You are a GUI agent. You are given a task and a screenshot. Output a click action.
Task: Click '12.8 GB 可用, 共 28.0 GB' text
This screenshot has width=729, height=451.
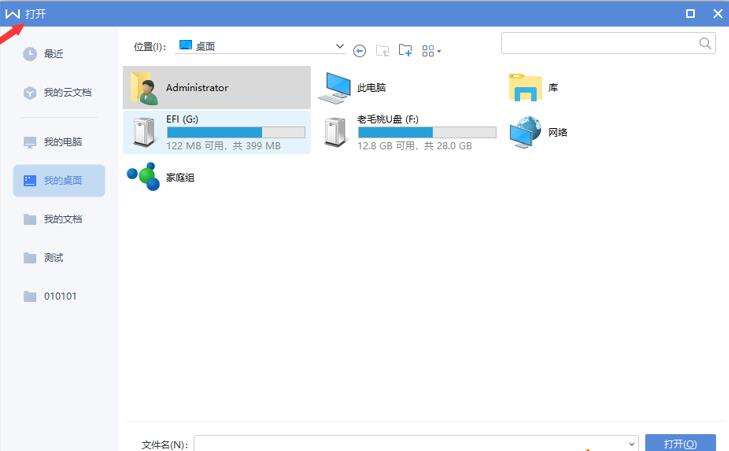415,146
